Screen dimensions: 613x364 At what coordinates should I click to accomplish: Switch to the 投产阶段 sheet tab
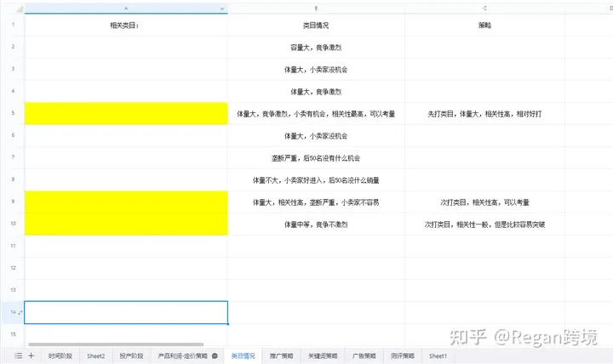132,356
